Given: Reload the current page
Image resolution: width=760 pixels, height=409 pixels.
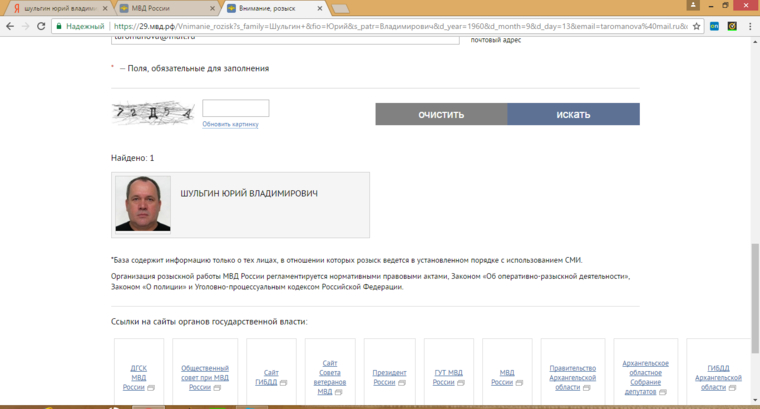Looking at the screenshot, I should pos(41,26).
